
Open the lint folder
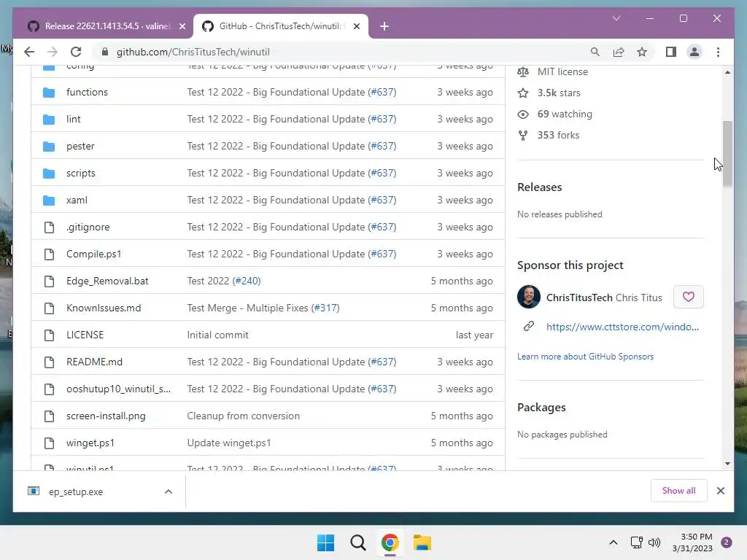pyautogui.click(x=74, y=119)
